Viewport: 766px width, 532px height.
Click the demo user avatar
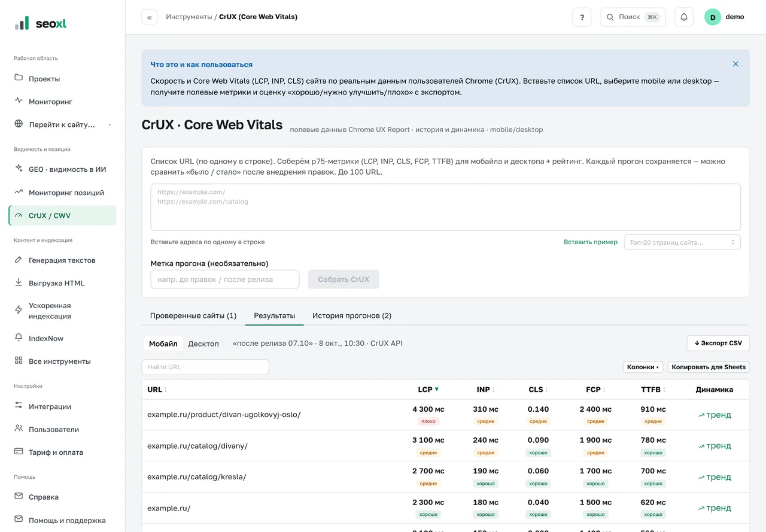(x=713, y=17)
